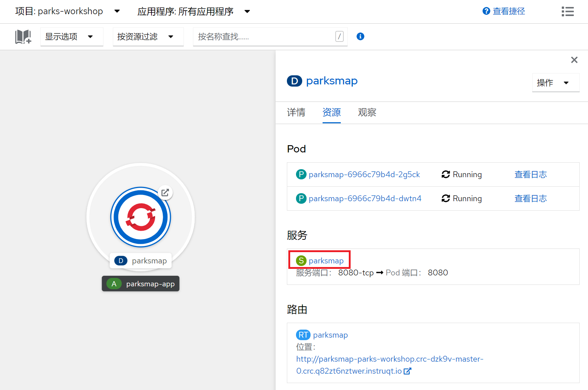Open the URL decorator on the parksmap node
588x390 pixels.
click(x=165, y=193)
